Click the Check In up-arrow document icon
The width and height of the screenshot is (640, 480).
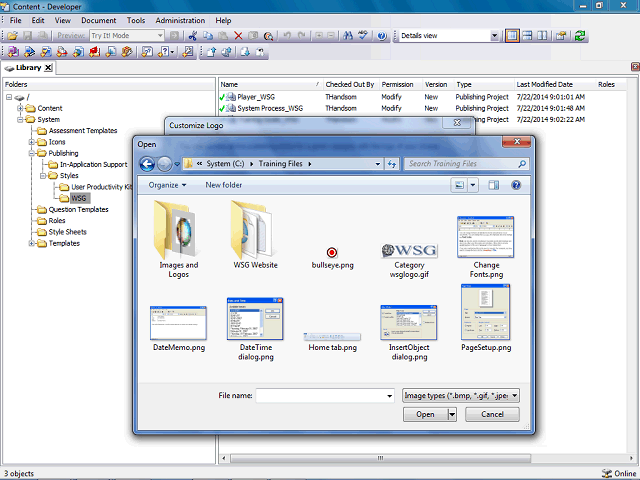coord(211,52)
